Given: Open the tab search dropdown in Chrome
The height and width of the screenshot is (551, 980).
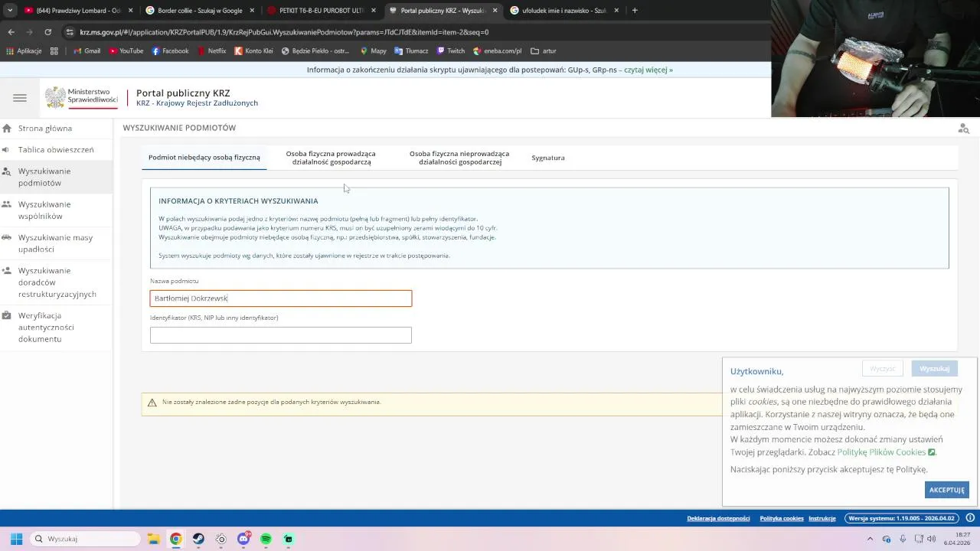Looking at the screenshot, I should click(x=10, y=11).
